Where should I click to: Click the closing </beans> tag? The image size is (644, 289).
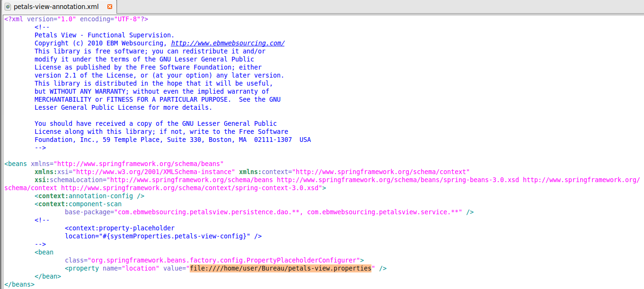click(x=19, y=284)
